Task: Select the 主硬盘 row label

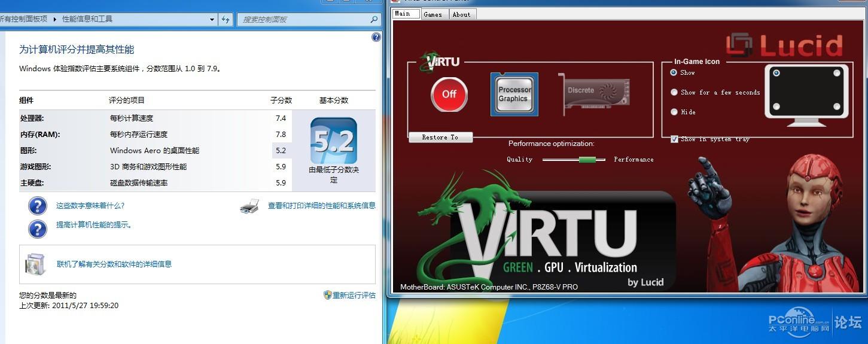Action: [x=32, y=182]
